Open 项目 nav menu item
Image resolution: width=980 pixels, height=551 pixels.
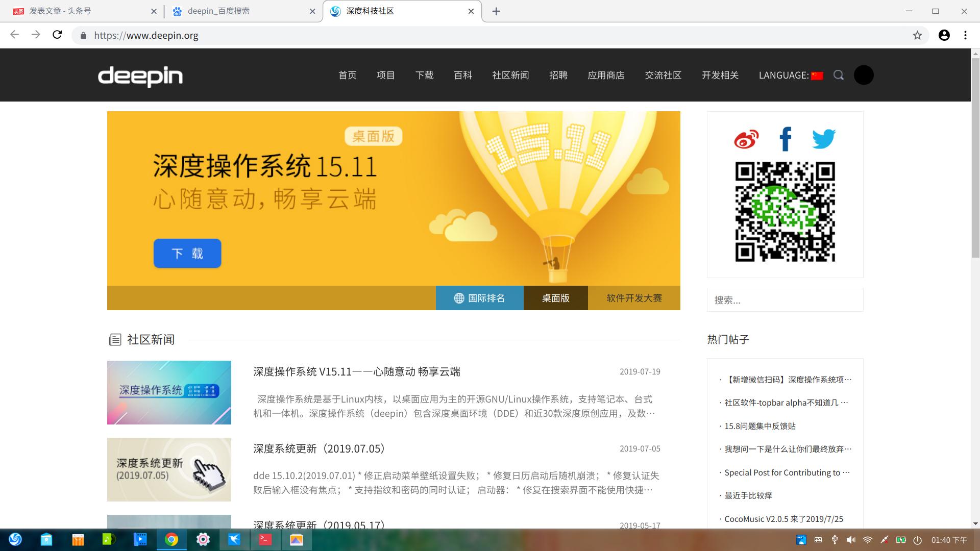tap(386, 75)
